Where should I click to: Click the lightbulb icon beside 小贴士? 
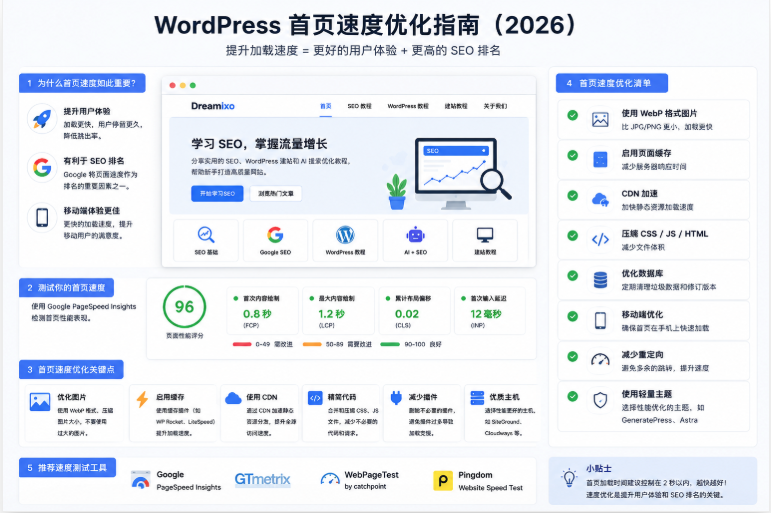[x=569, y=478]
